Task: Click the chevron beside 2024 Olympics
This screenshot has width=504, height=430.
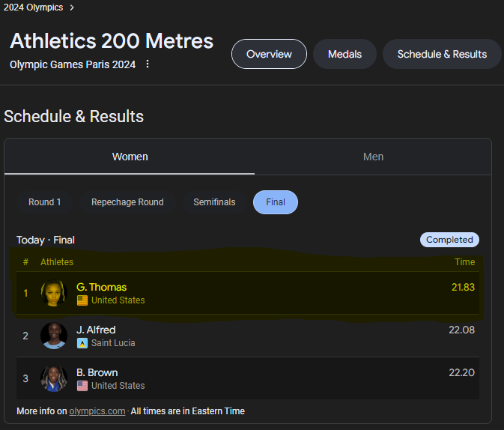Action: (x=72, y=7)
